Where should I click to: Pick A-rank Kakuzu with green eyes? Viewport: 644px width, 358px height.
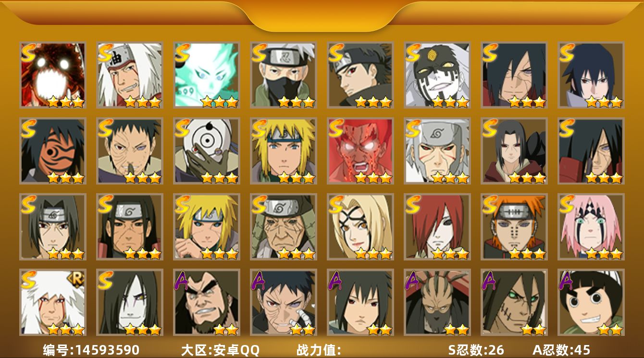pos(514,302)
